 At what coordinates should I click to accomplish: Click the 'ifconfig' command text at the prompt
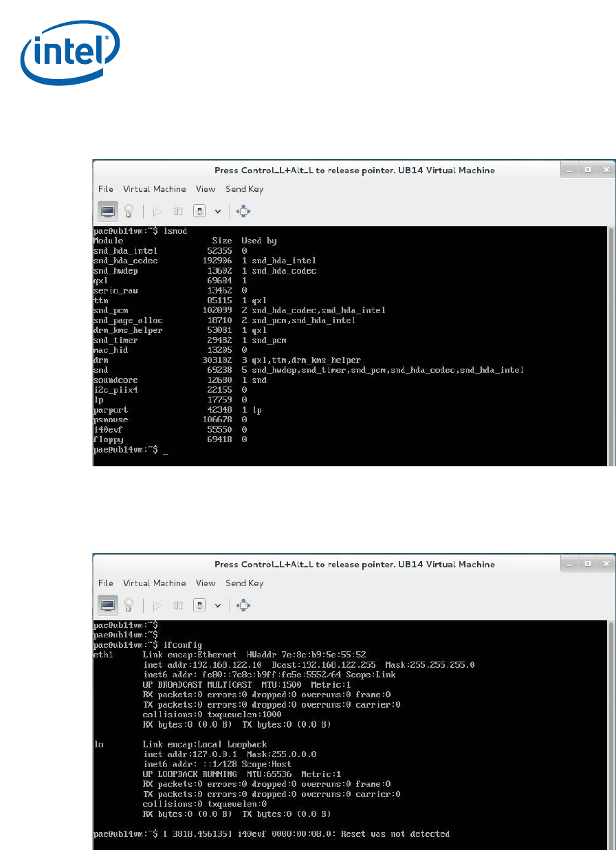[183, 645]
